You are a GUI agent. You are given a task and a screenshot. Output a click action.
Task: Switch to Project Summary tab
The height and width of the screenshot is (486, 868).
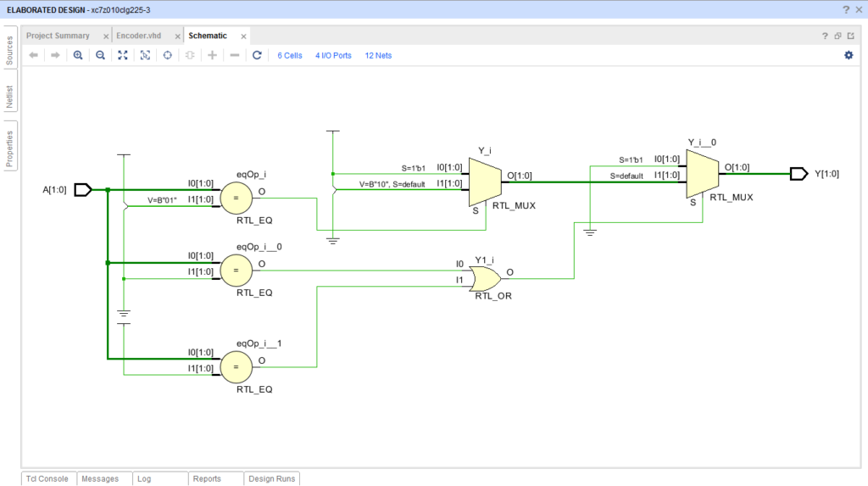(x=58, y=36)
